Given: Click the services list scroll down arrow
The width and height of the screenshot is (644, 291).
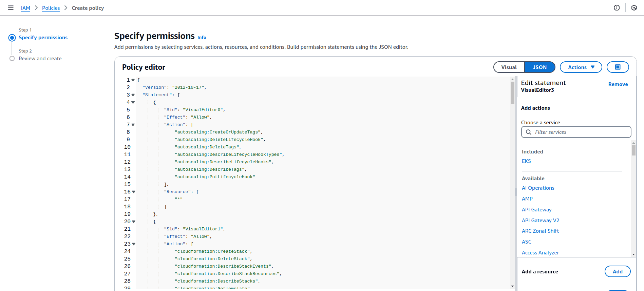Looking at the screenshot, I should tap(633, 254).
